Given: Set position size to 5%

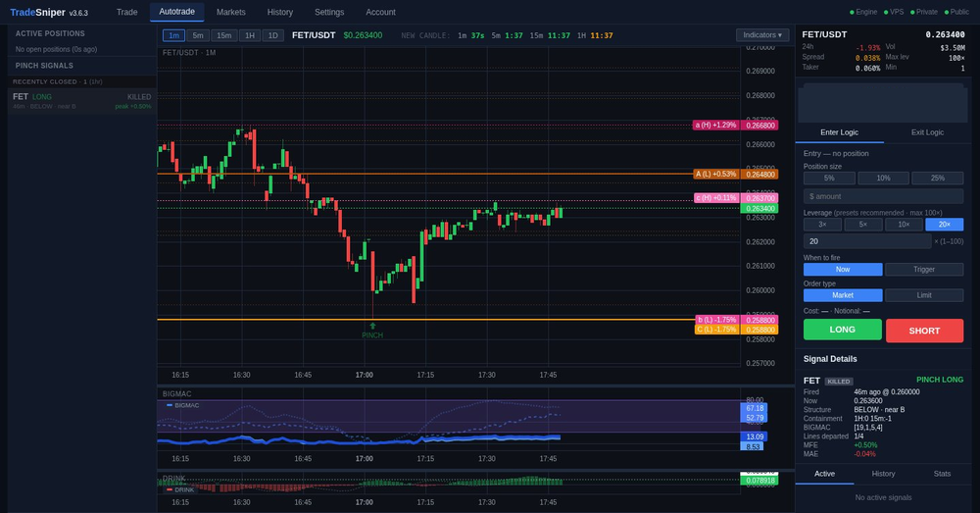Looking at the screenshot, I should (x=829, y=179).
